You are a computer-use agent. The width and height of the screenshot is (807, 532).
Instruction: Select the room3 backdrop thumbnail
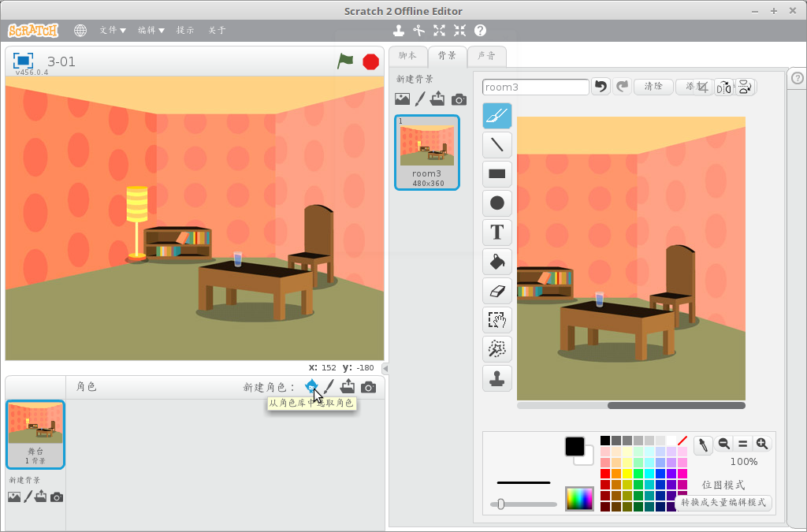426,152
